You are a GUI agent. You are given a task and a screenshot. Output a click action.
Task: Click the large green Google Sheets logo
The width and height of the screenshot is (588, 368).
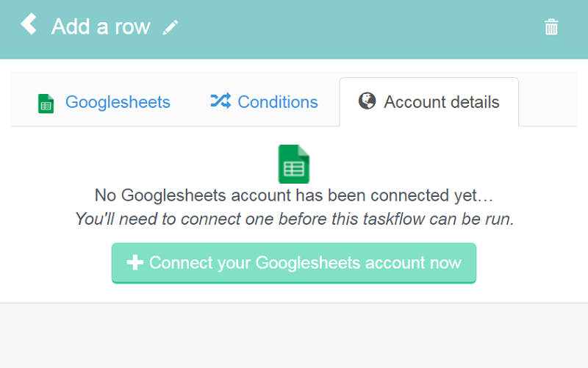click(x=294, y=164)
